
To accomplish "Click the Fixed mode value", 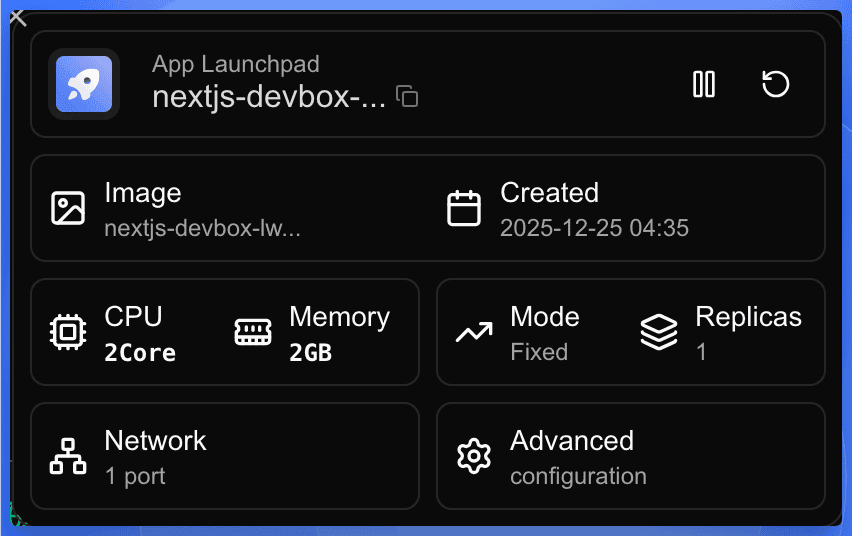I will click(539, 352).
